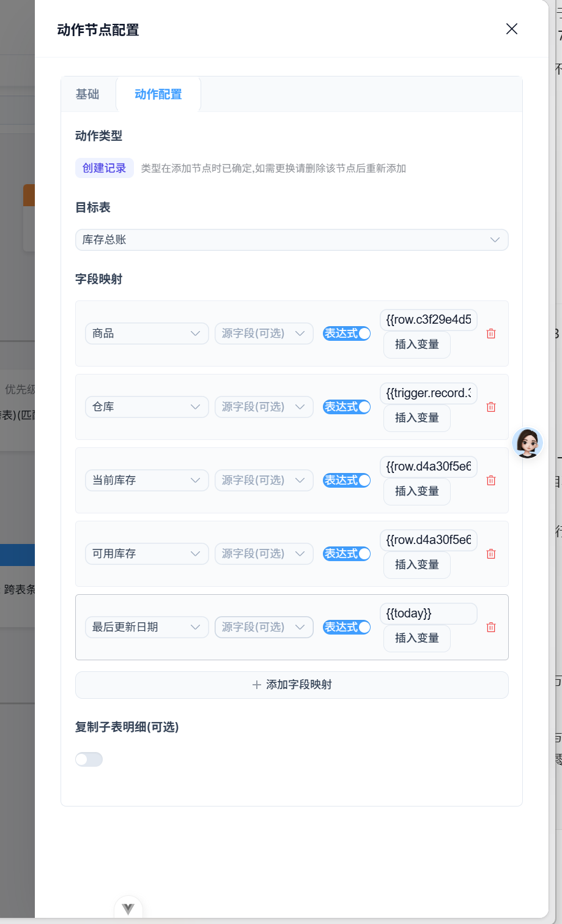Viewport: 562px width, 924px height.
Task: Open the 目标表 库存总账 dropdown
Action: coord(292,240)
